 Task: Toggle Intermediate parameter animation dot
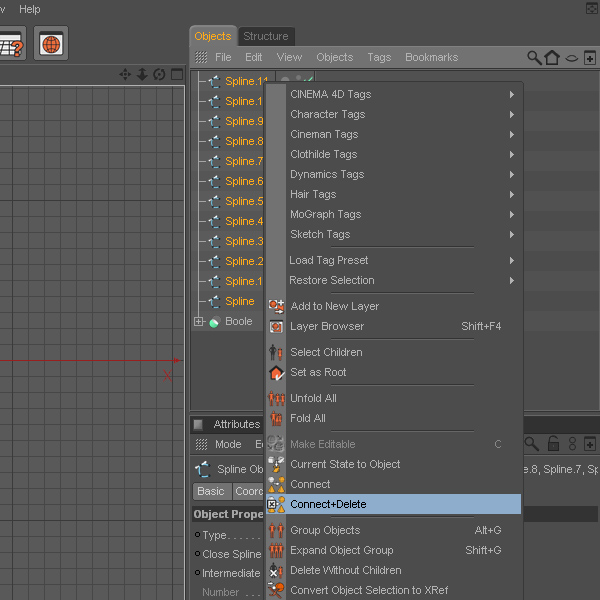(x=197, y=573)
